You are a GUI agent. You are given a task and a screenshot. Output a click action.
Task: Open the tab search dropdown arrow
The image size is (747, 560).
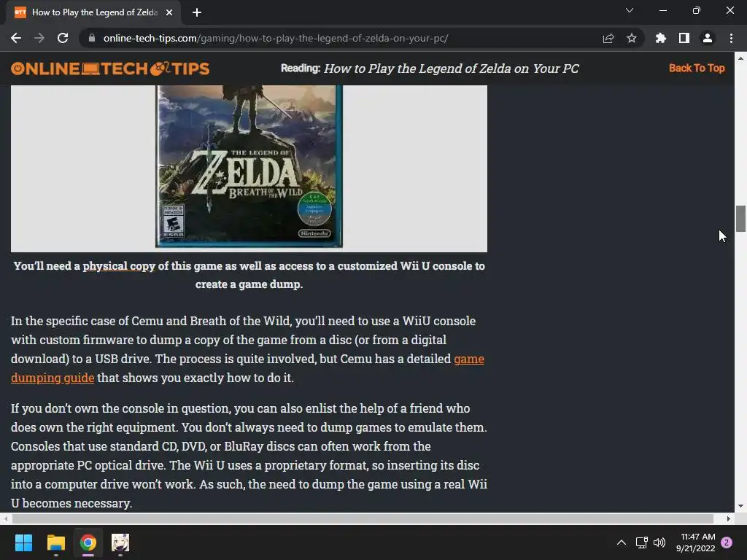[630, 10]
